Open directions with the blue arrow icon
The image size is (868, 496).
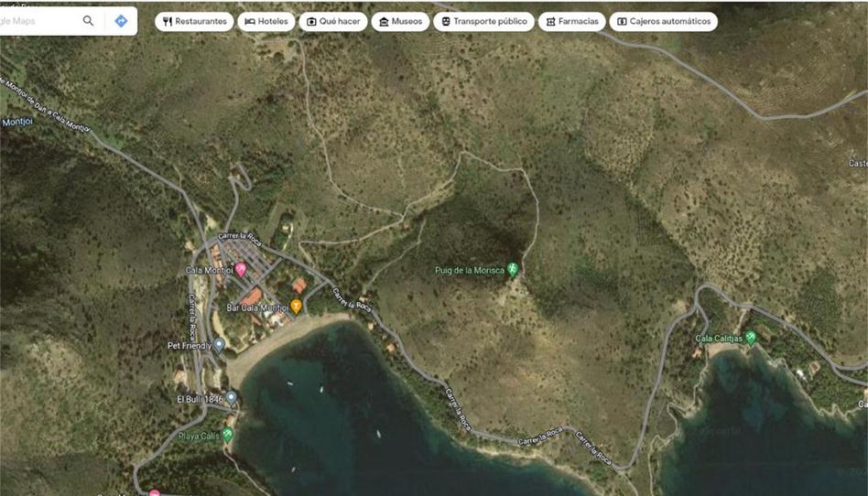[x=121, y=21]
